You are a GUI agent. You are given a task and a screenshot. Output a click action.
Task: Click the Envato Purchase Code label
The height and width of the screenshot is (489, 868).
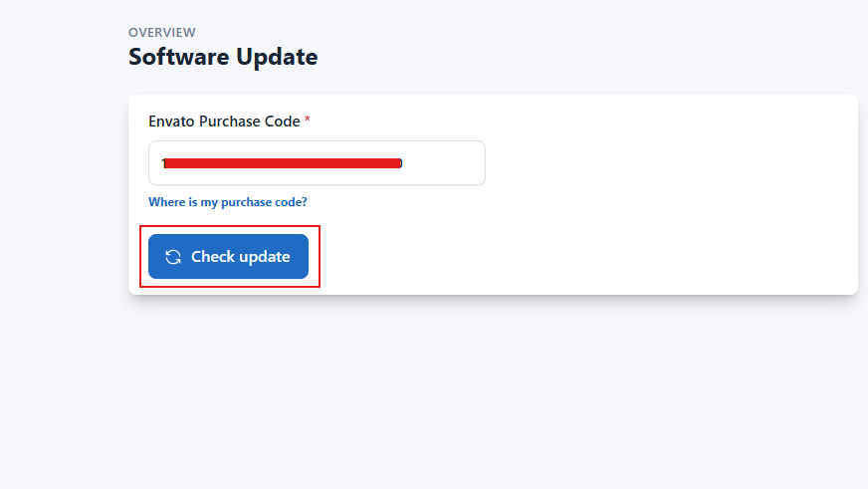(x=224, y=122)
